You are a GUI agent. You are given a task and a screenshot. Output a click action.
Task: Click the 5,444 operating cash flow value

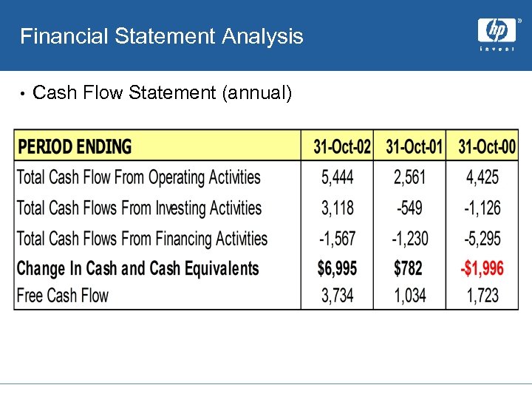338,177
